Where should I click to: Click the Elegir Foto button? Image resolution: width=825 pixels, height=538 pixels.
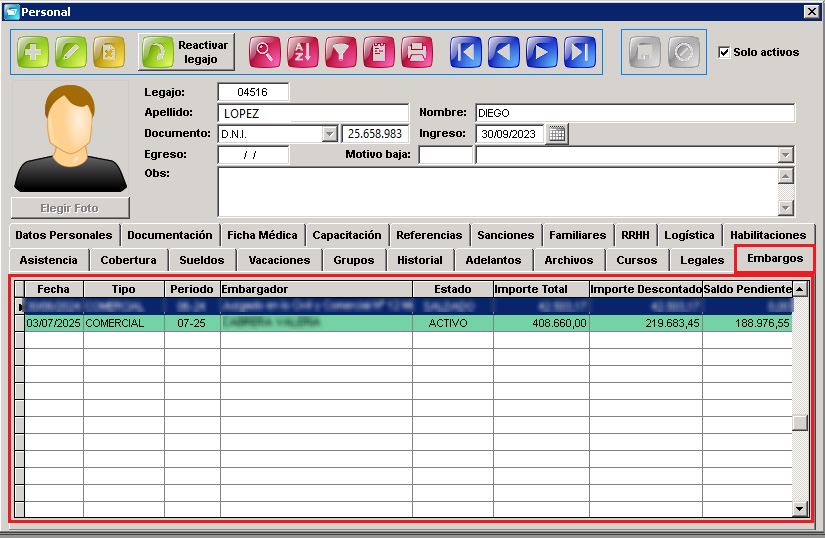(x=70, y=208)
